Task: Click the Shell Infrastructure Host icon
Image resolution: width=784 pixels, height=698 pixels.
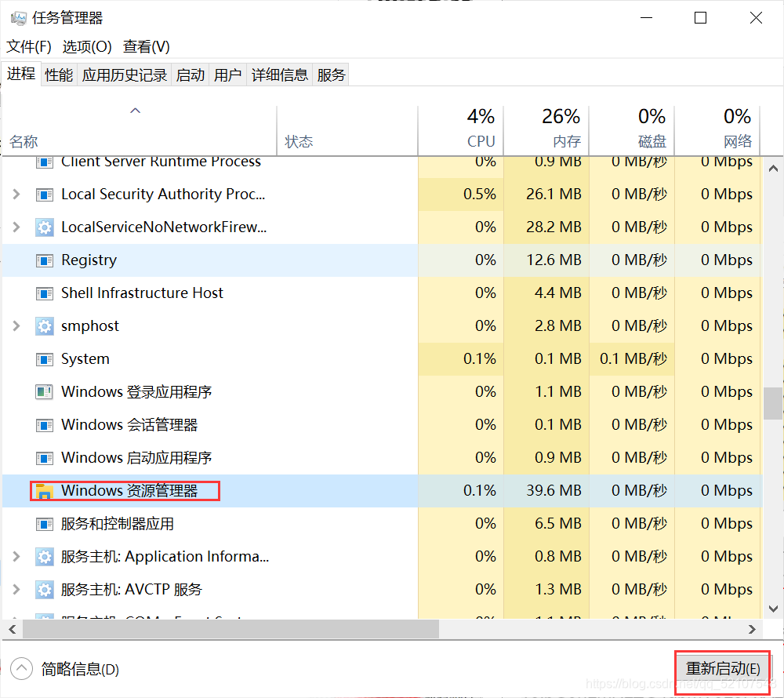Action: point(45,293)
